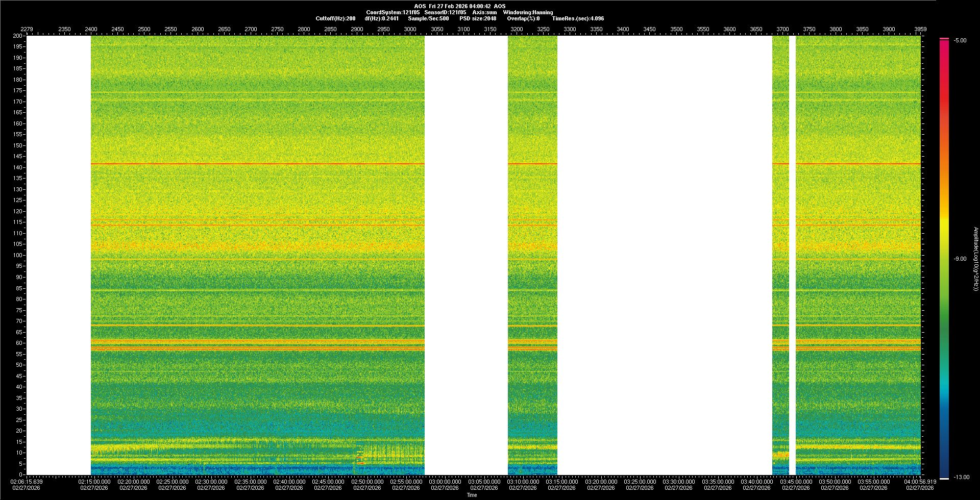Viewport: 980px width, 500px height.
Task: Select the -9.00 colorbar tick label
Action: [960, 259]
